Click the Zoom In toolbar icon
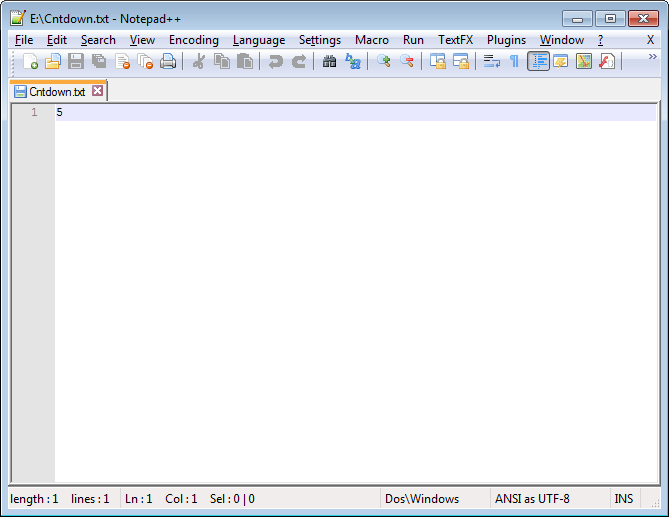The width and height of the screenshot is (669, 517). click(383, 62)
